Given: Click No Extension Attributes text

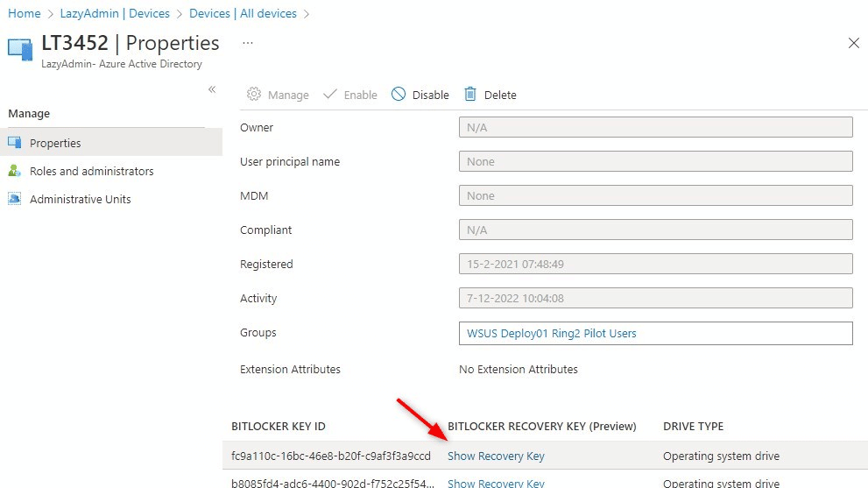Looking at the screenshot, I should point(519,369).
